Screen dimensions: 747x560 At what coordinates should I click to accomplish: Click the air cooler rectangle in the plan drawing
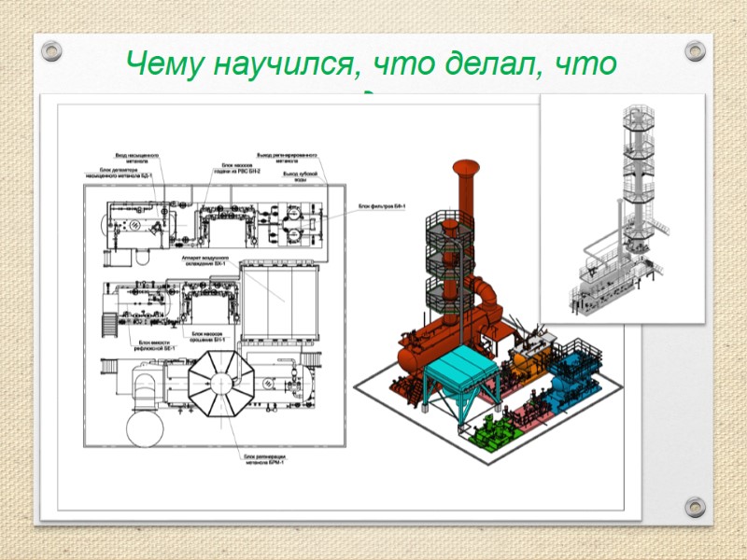coord(279,301)
